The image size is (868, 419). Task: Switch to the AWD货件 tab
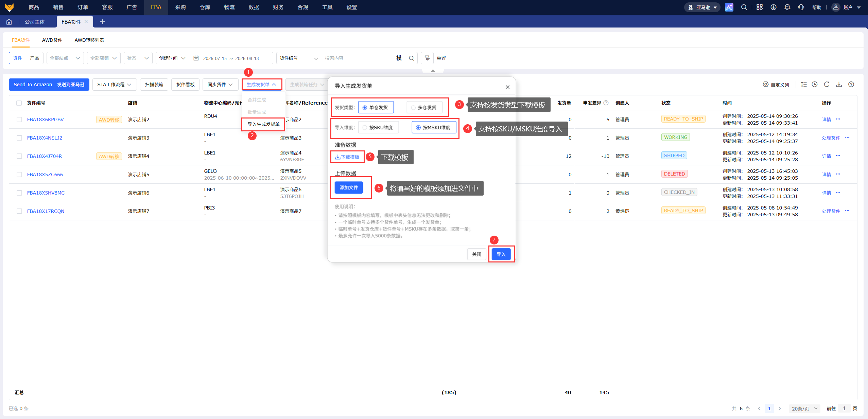[52, 40]
